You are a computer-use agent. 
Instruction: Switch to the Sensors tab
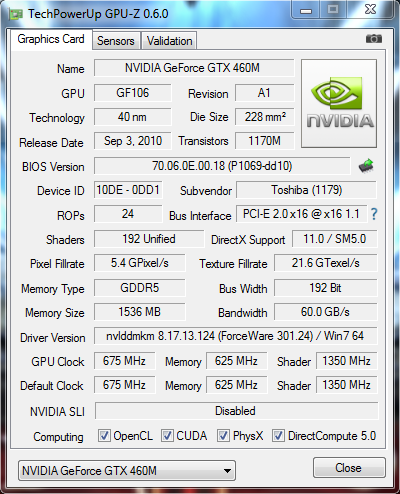[116, 41]
